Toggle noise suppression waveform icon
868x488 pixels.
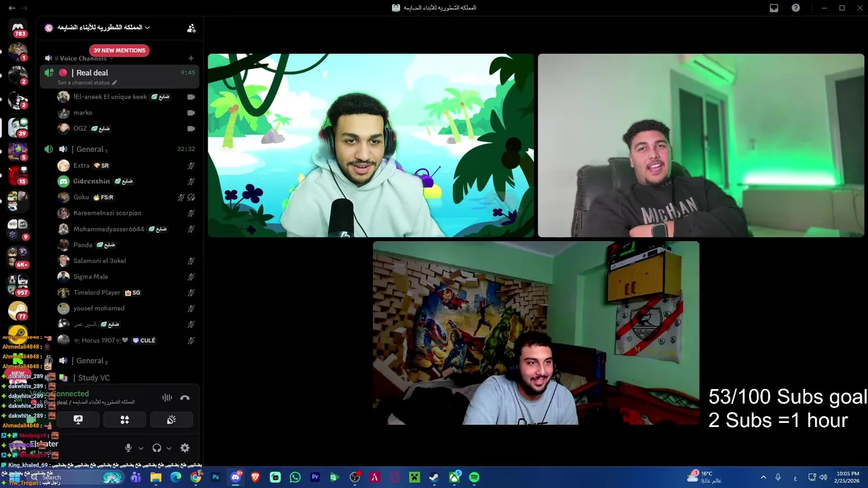167,398
